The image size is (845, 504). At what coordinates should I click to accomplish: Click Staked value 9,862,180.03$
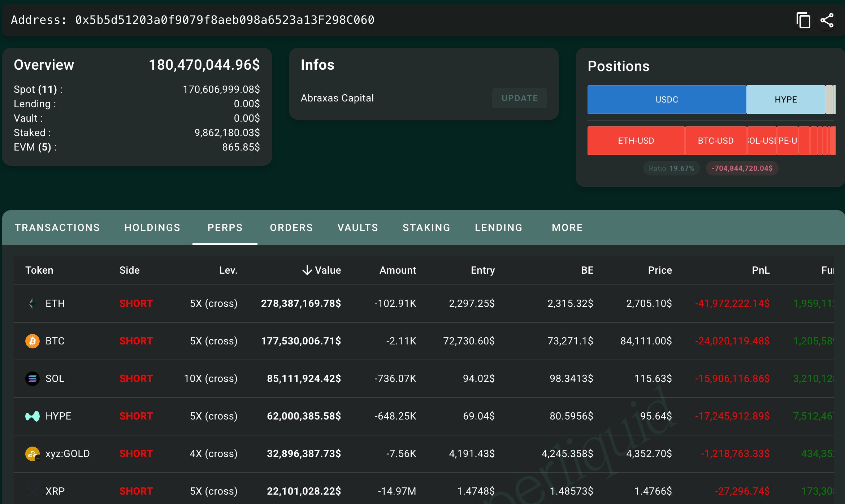(227, 133)
